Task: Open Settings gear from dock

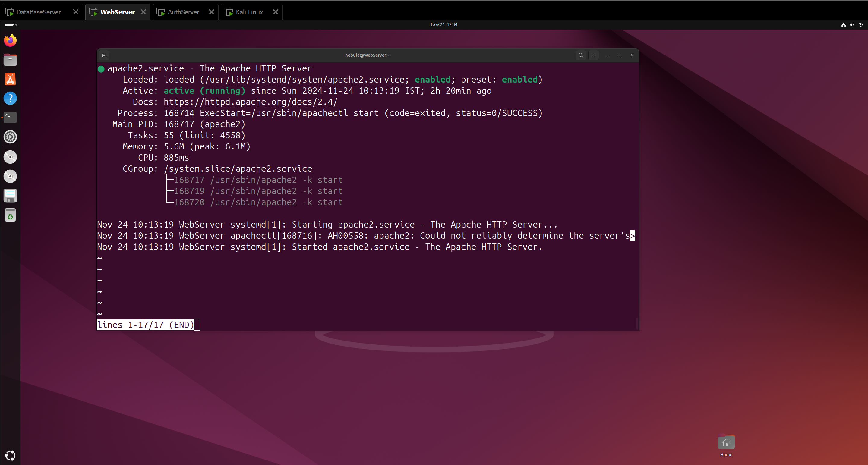Action: [x=10, y=137]
